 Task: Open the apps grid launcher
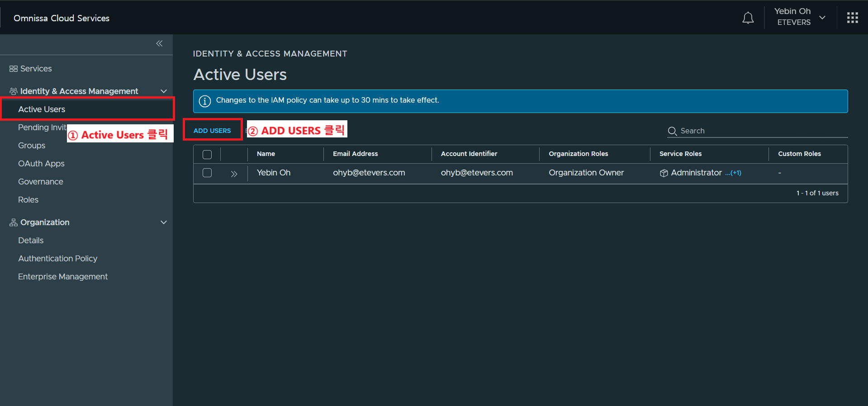(x=852, y=18)
